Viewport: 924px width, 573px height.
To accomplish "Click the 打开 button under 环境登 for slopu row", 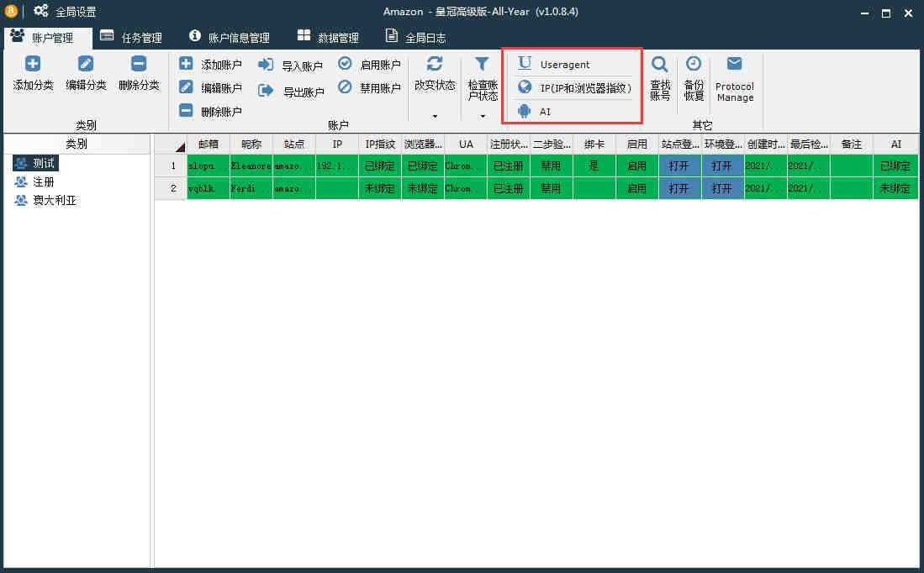I will point(722,166).
